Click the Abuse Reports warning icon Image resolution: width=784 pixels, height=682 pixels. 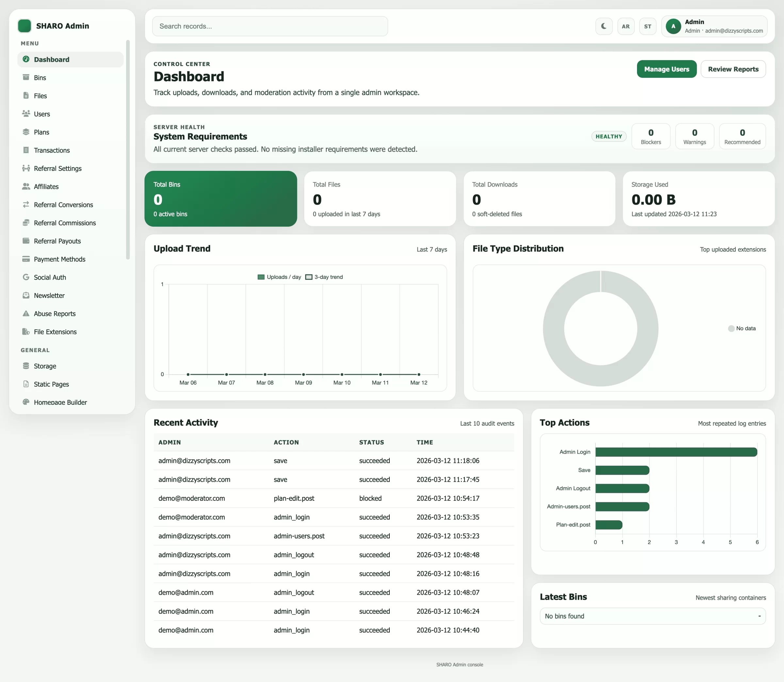tap(26, 313)
